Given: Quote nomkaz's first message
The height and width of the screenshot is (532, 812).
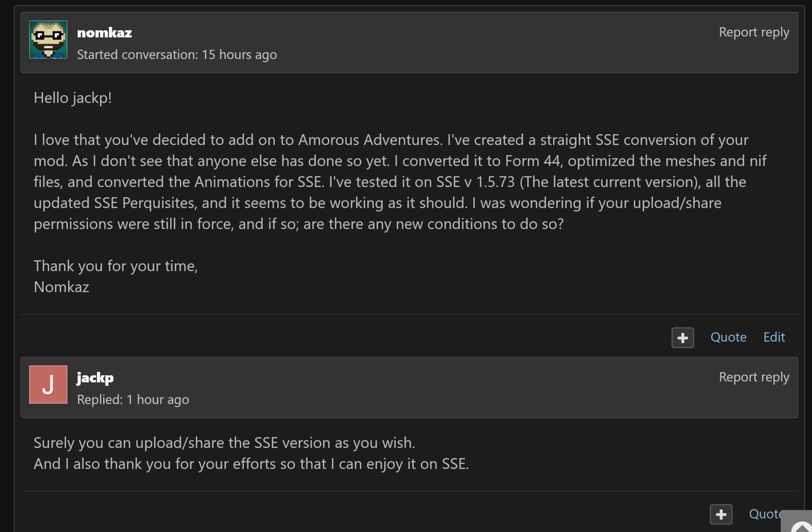Looking at the screenshot, I should (x=728, y=337).
